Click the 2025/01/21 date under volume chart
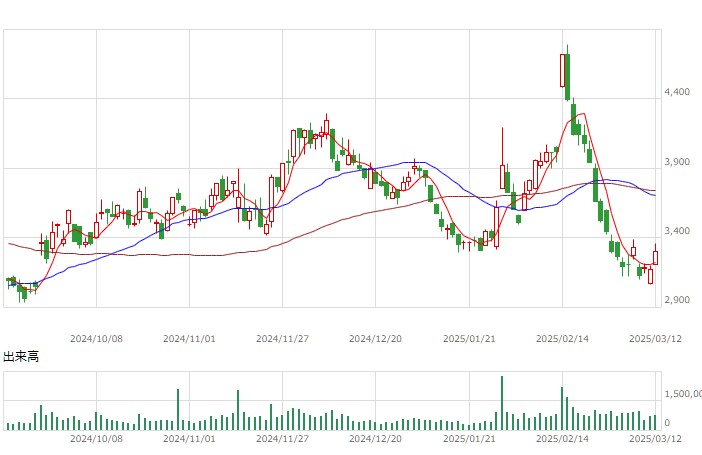Screen dimensions: 702x455 click(x=469, y=438)
